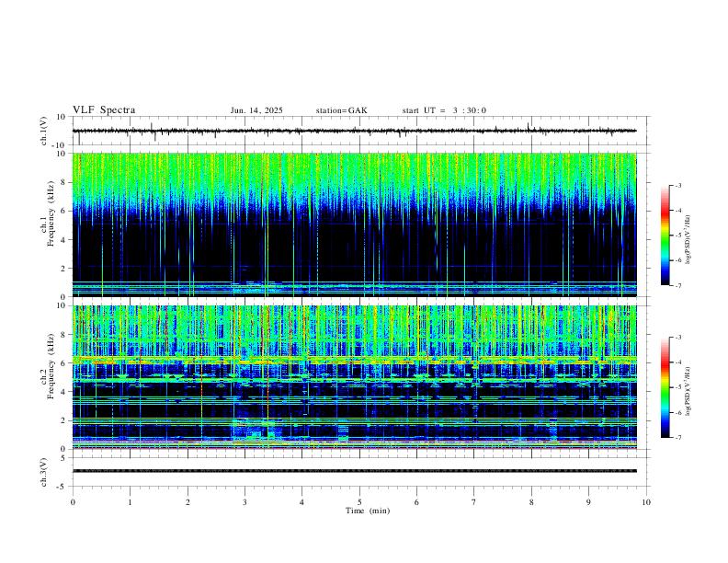This screenshot has height=563, width=728.
Task: Click the date 'Jun. 14, 2025'
Action: coord(256,110)
